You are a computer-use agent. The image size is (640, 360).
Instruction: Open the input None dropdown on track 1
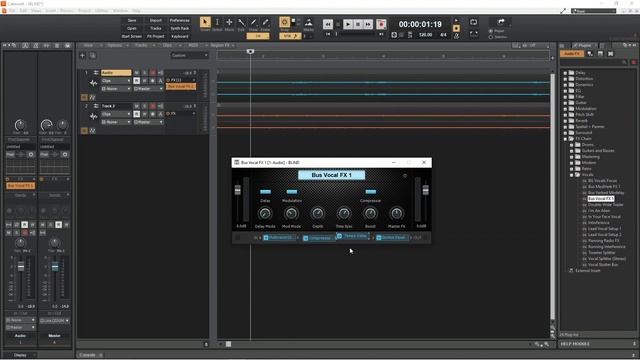[x=116, y=89]
